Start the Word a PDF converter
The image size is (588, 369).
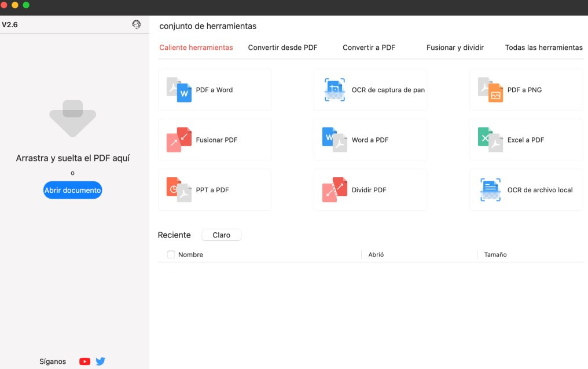point(370,140)
